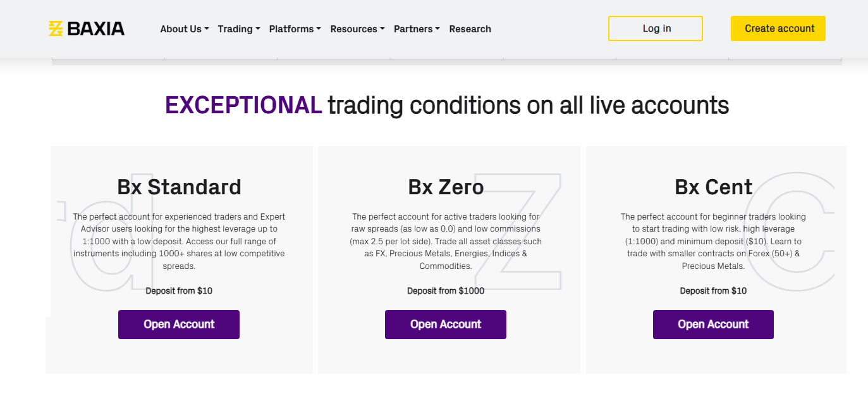Click the EXCEPTIONAL trading conditions headline

pos(447,105)
